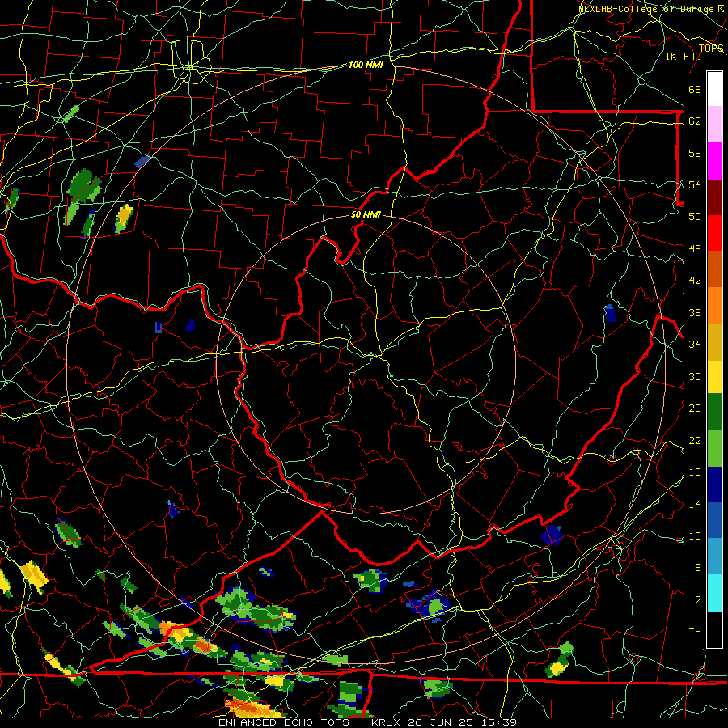
Task: Choose the light green legend swatch
Action: pyautogui.click(x=714, y=447)
